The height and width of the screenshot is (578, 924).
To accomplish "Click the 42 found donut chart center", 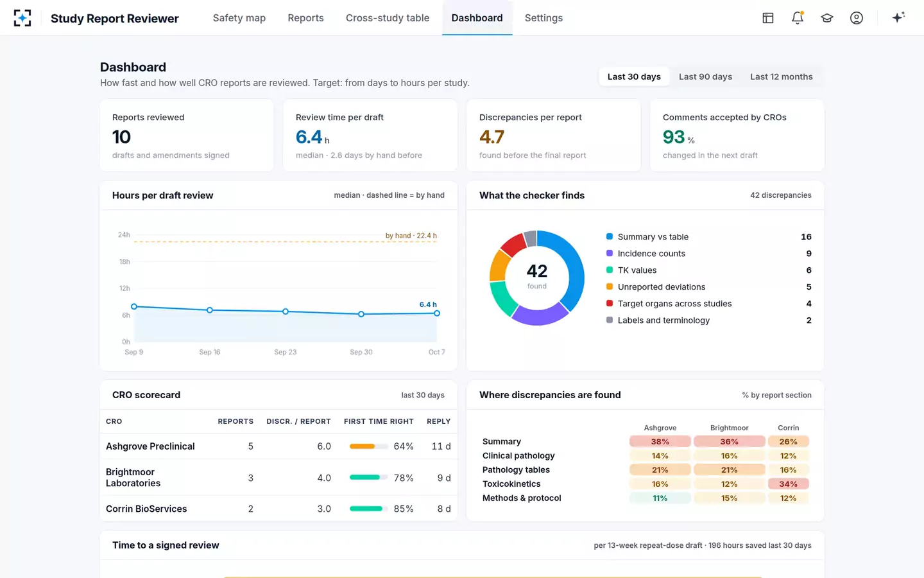I will (537, 276).
